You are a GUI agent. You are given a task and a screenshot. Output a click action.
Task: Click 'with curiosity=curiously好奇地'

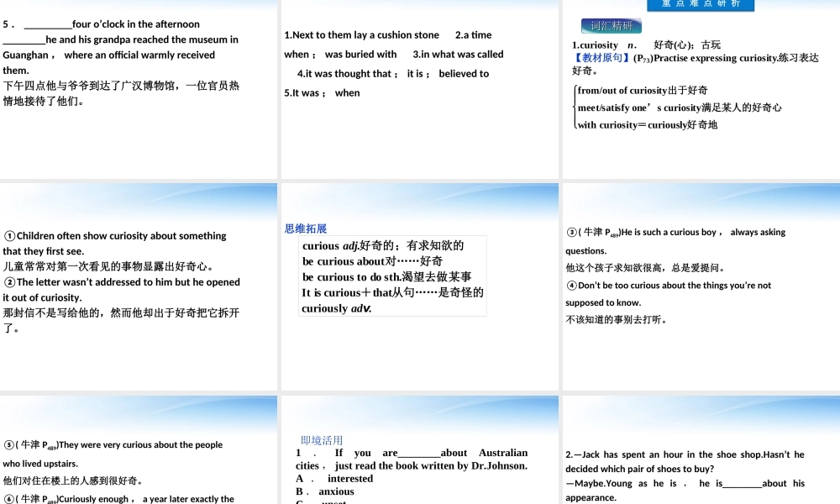pos(647,125)
